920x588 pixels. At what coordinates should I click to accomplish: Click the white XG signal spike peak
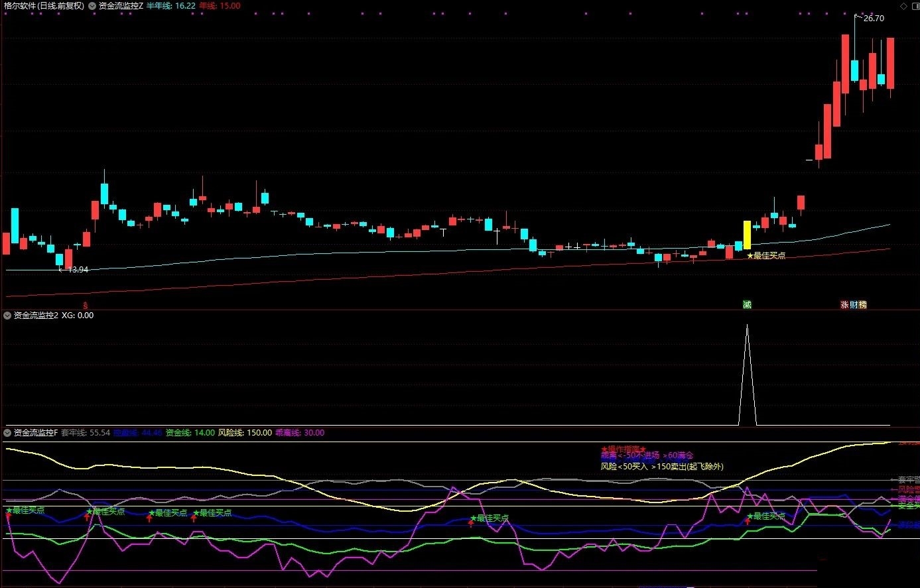click(747, 326)
